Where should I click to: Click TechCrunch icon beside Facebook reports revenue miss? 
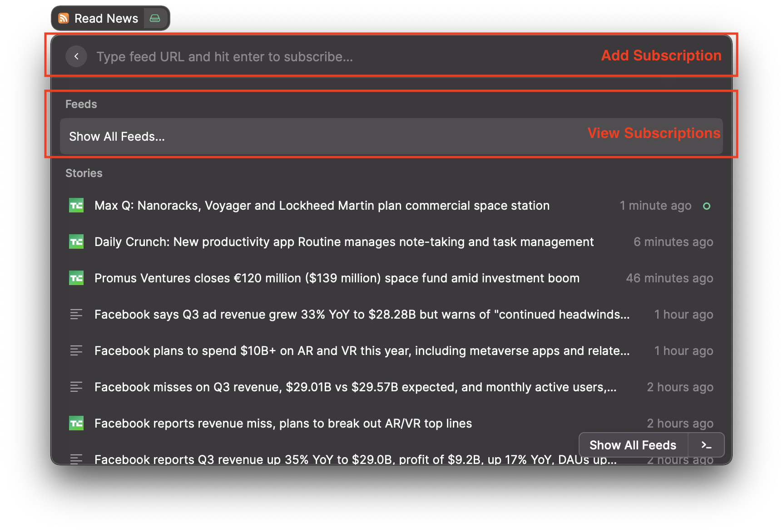pyautogui.click(x=76, y=424)
